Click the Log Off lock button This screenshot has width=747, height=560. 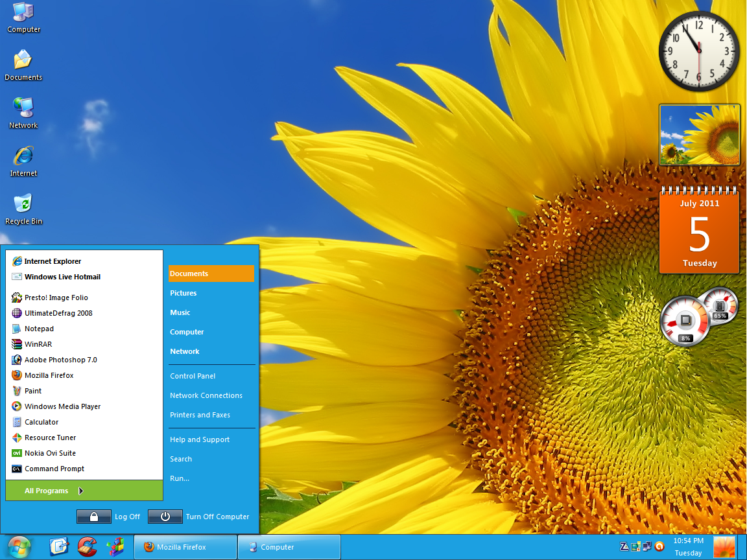pos(94,517)
